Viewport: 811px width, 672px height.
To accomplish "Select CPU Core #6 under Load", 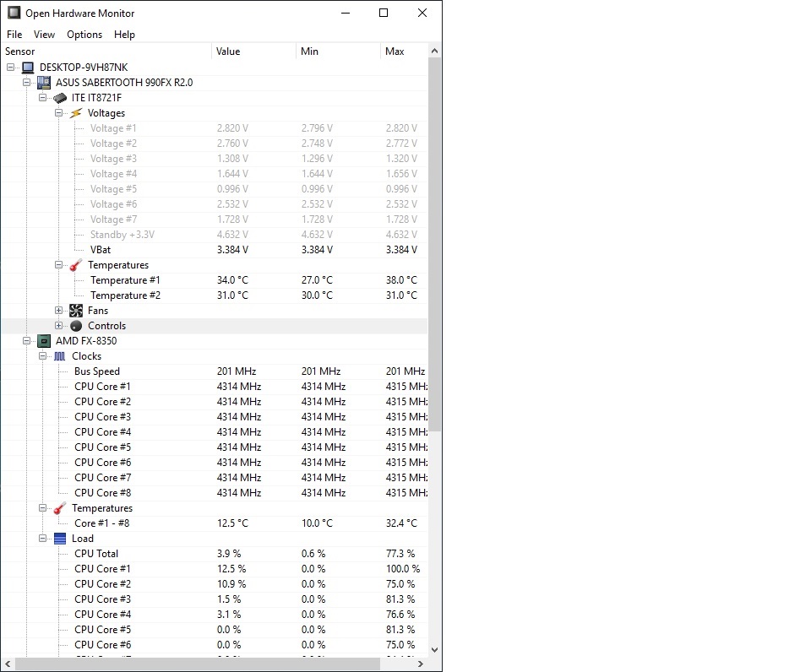I will (214, 645).
